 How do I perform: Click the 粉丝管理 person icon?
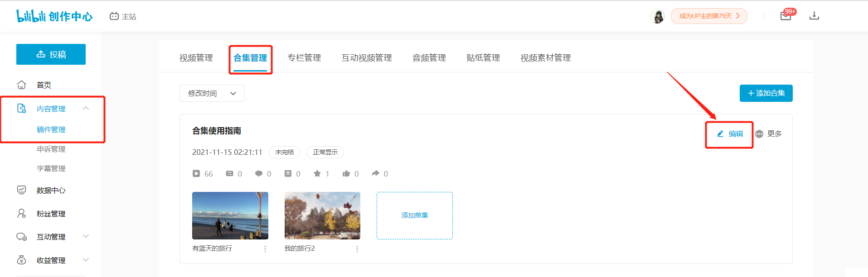(x=21, y=214)
